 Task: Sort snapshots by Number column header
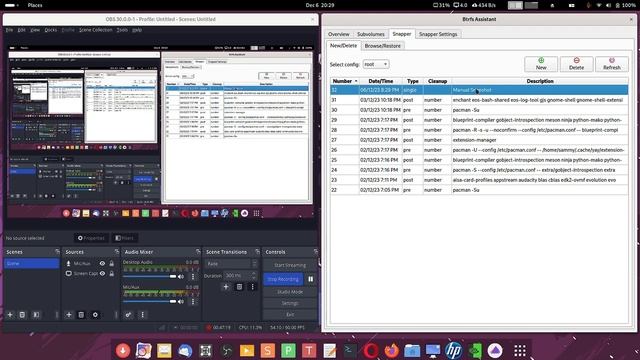click(x=344, y=81)
